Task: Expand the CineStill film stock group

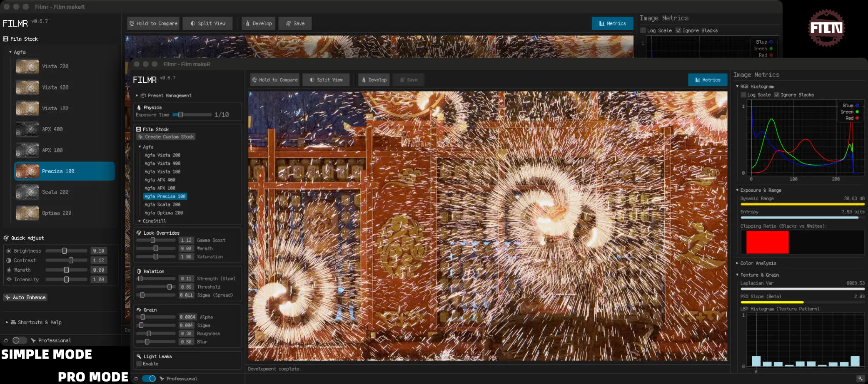Action: point(140,221)
